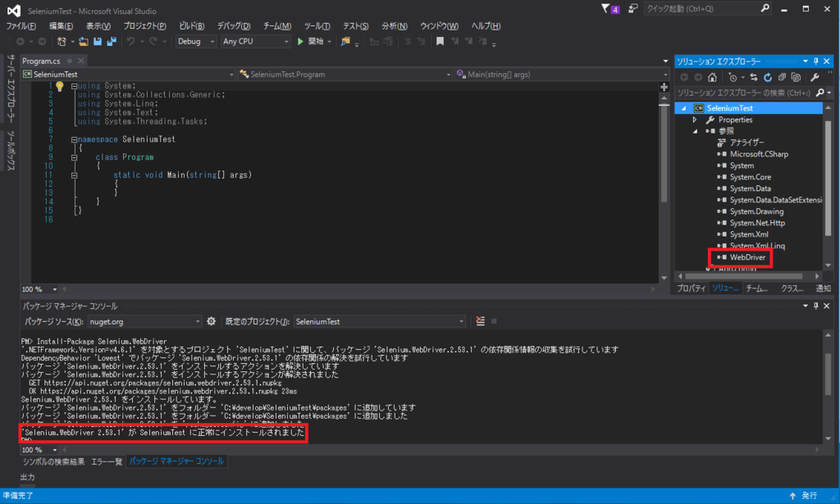Select the Microsoft.CSharp reference

[x=759, y=154]
